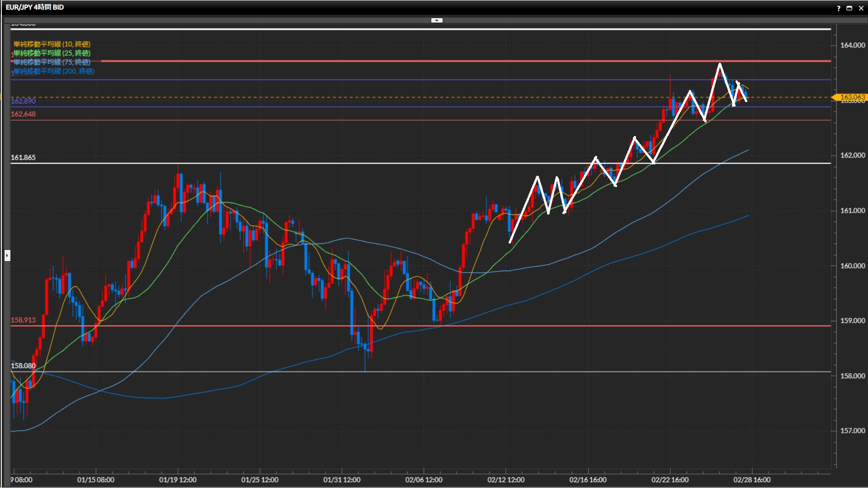Screen dimensions: 868x488
Task: Expand the hidden top toolbar arrow
Action: [x=437, y=20]
